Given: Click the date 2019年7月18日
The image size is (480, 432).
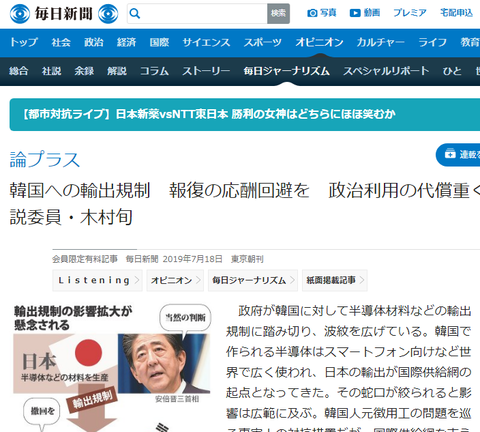Looking at the screenshot, I should pos(193,259).
